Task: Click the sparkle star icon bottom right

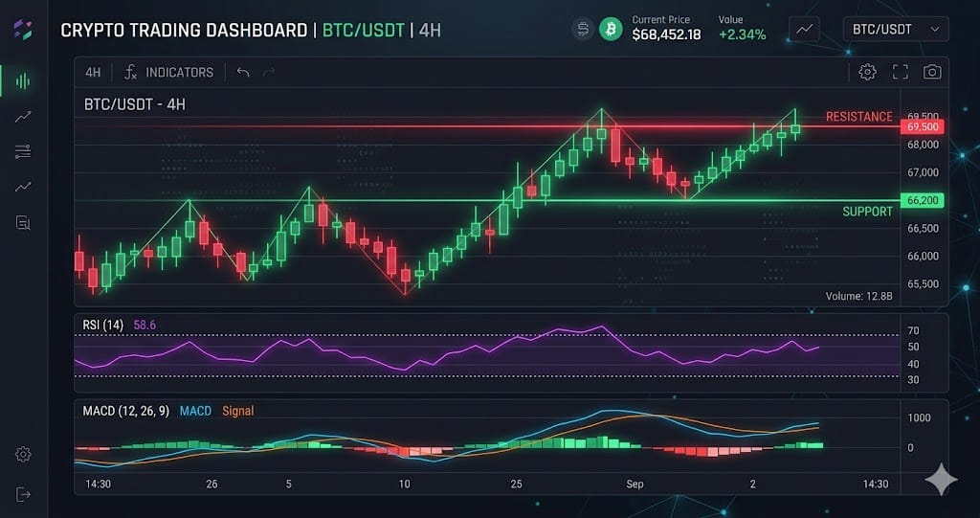Action: 942,480
